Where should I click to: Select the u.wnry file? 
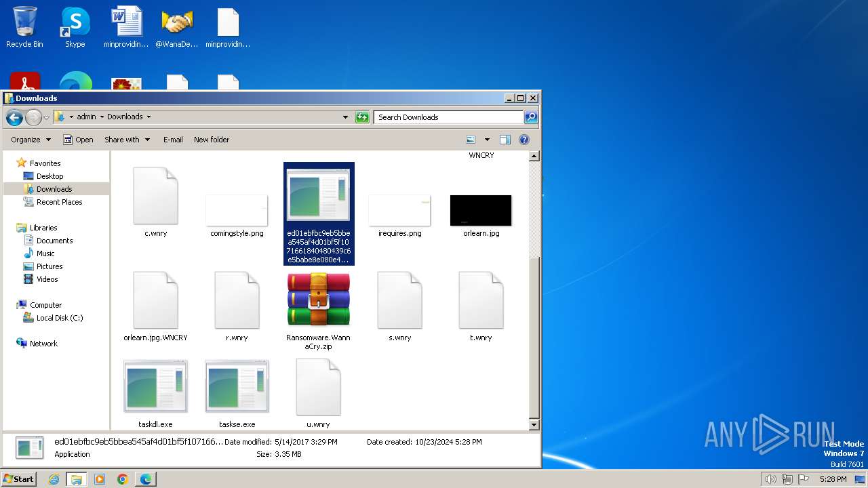pos(318,393)
